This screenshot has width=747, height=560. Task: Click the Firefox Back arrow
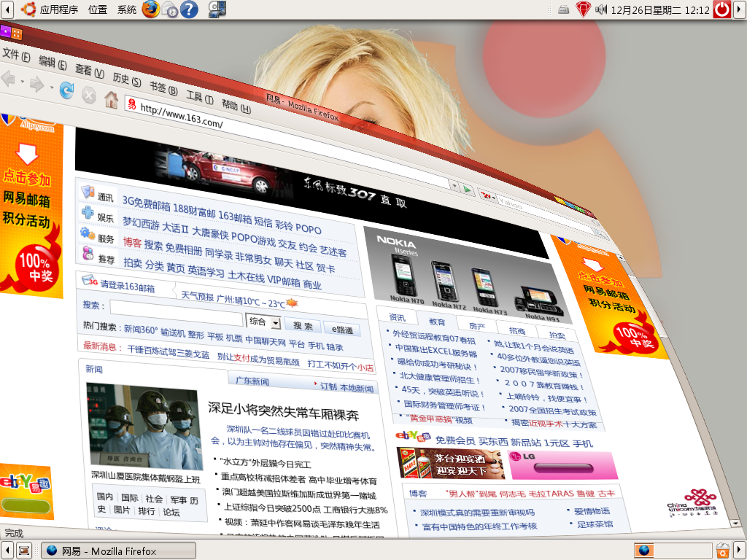coord(8,79)
